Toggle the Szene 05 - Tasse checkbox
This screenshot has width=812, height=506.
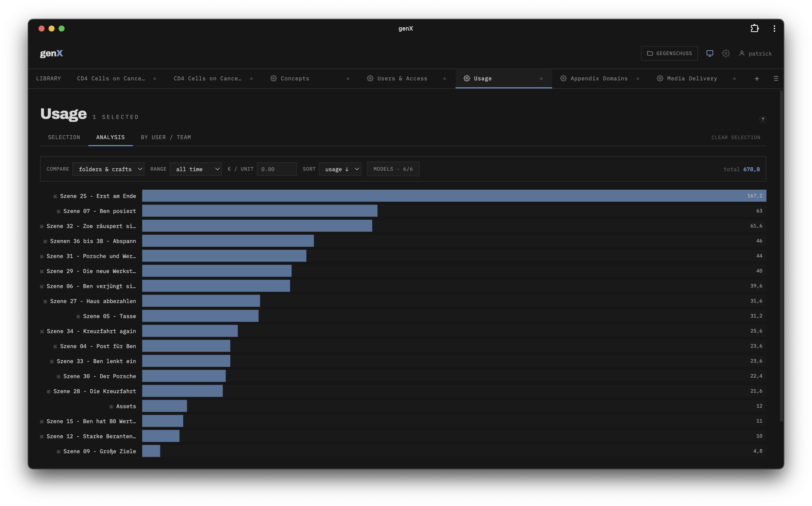pyautogui.click(x=78, y=317)
